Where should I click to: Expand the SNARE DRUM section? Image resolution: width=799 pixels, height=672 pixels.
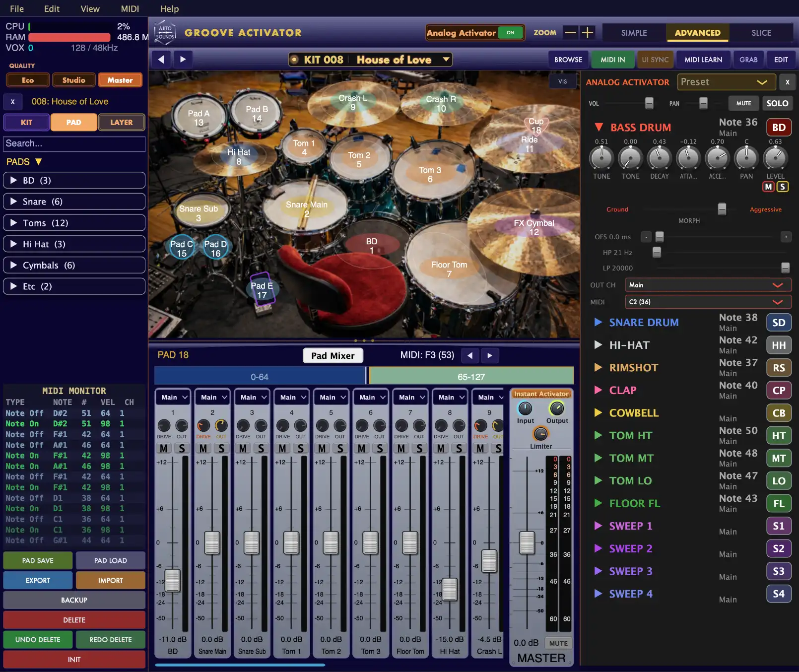coord(599,323)
